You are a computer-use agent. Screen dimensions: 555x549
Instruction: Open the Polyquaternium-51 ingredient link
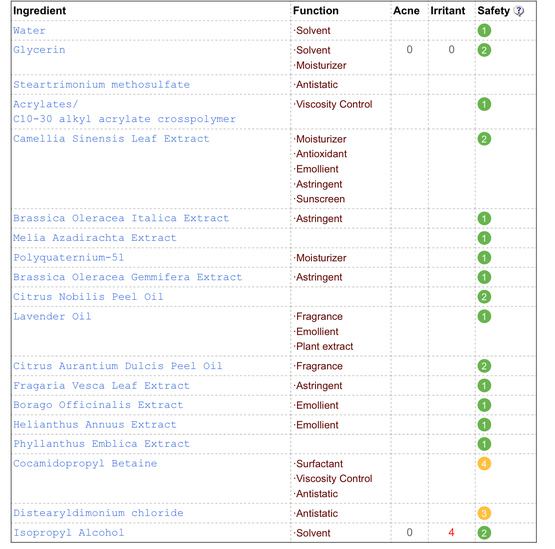(x=69, y=258)
